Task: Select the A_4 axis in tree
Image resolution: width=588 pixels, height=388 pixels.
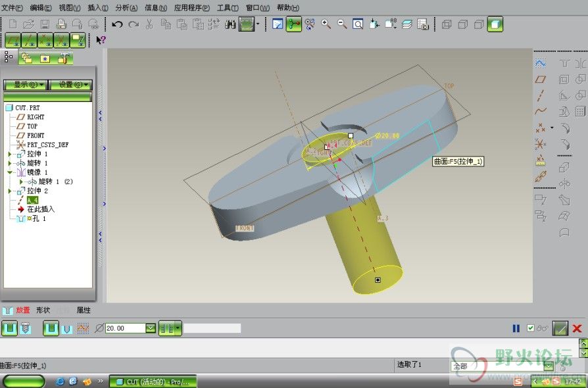Action: tap(32, 200)
